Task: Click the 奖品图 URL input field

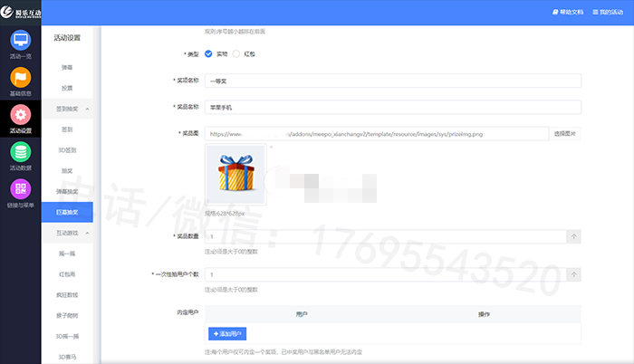Action: 377,134
